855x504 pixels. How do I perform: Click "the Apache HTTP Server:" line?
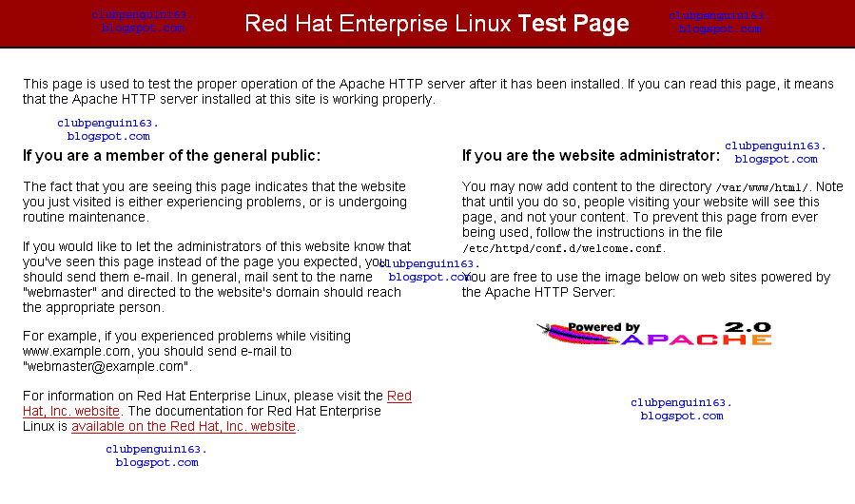[x=538, y=292]
